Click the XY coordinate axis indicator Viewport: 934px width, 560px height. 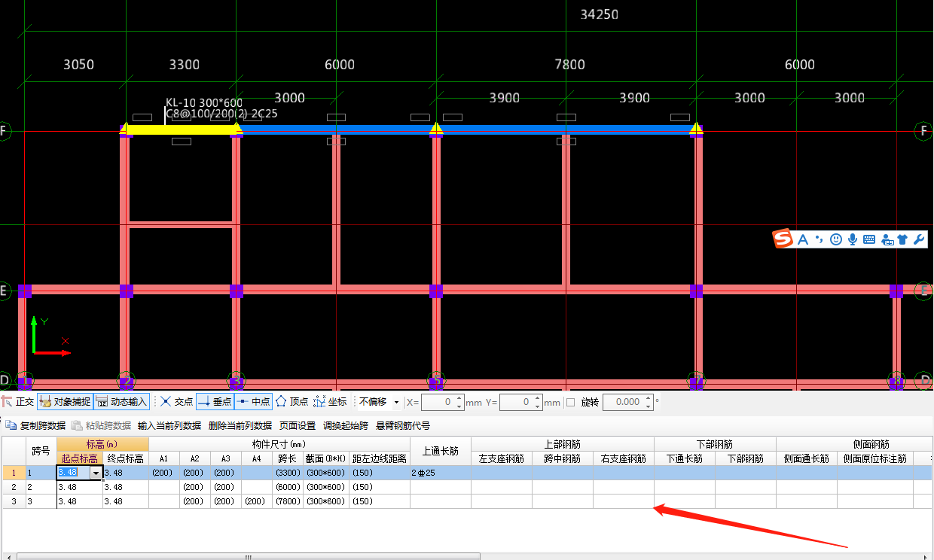(50, 336)
